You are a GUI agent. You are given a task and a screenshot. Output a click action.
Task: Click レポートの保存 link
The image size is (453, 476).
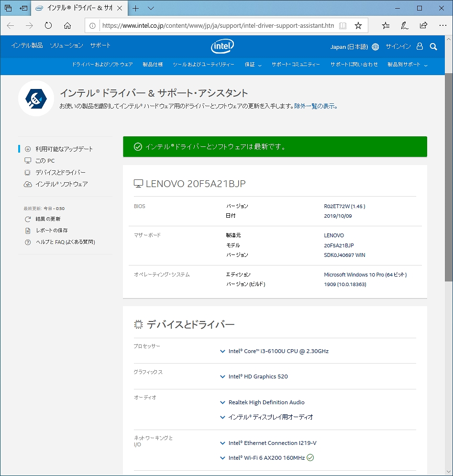coord(52,231)
